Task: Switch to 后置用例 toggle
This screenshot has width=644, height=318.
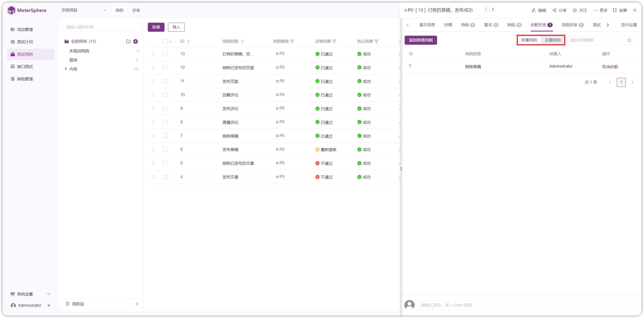Action: pyautogui.click(x=552, y=40)
